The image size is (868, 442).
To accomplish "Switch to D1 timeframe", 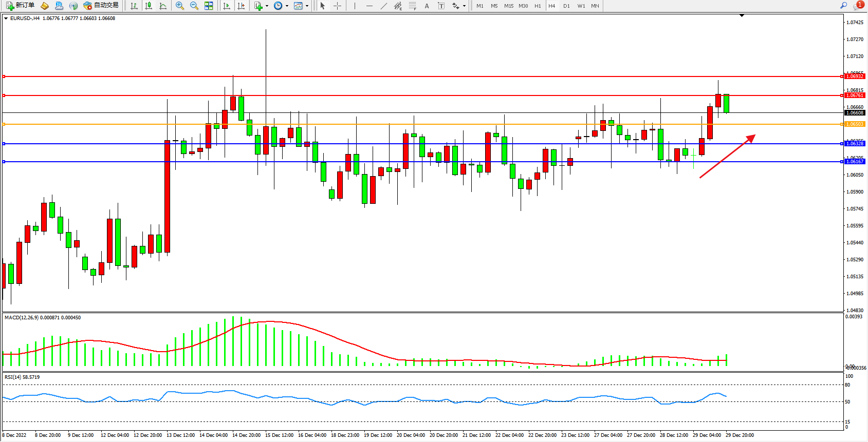I will pos(566,6).
